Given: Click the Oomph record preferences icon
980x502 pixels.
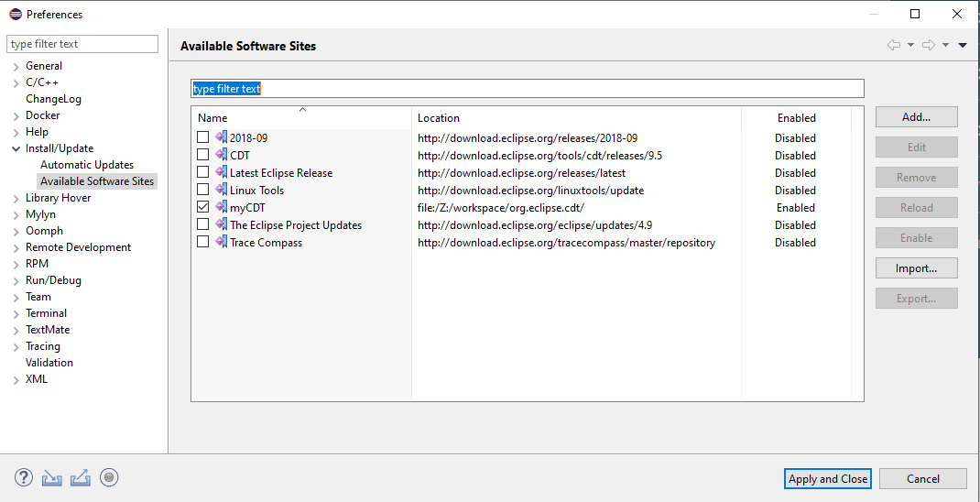Looking at the screenshot, I should [109, 477].
